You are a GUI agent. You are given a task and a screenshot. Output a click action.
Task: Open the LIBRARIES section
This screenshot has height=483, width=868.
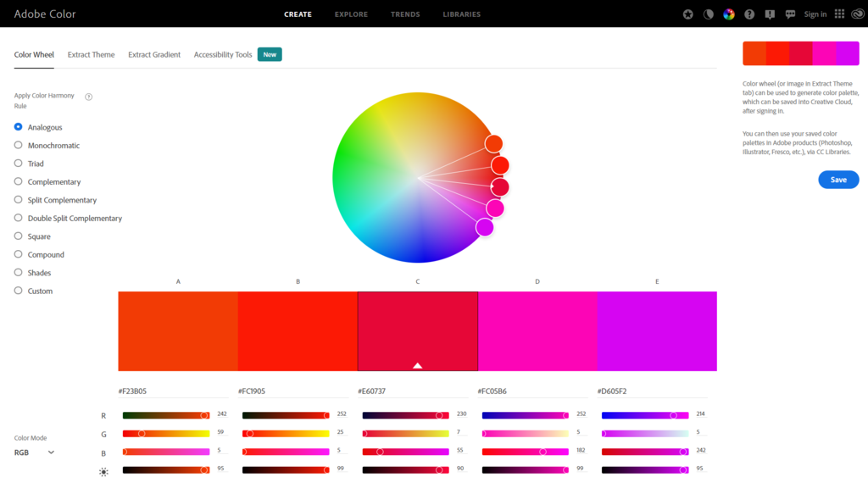[462, 14]
